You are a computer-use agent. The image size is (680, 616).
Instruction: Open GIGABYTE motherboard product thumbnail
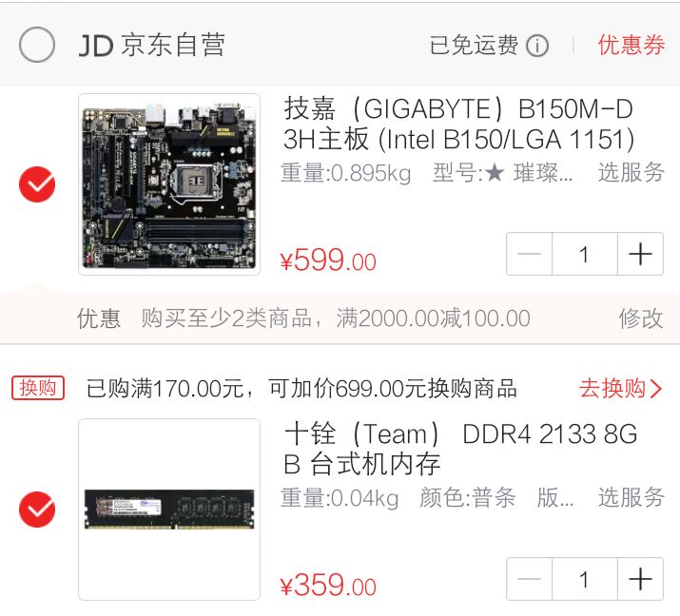click(x=169, y=184)
